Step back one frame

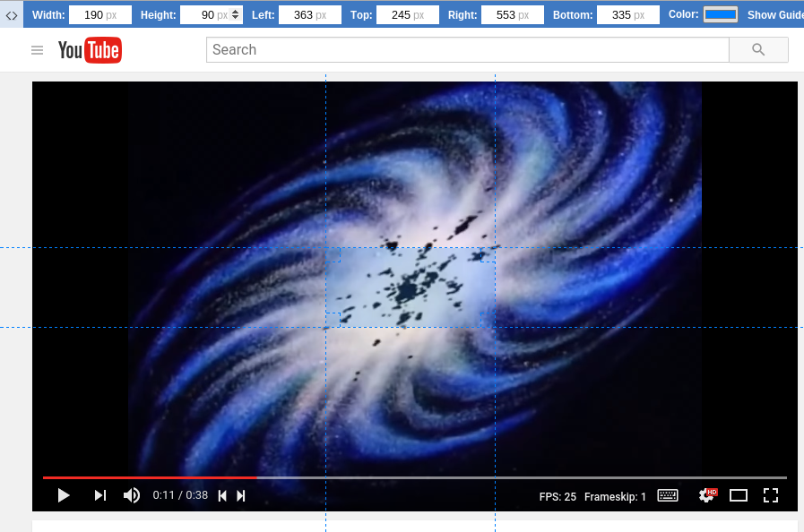tap(222, 495)
